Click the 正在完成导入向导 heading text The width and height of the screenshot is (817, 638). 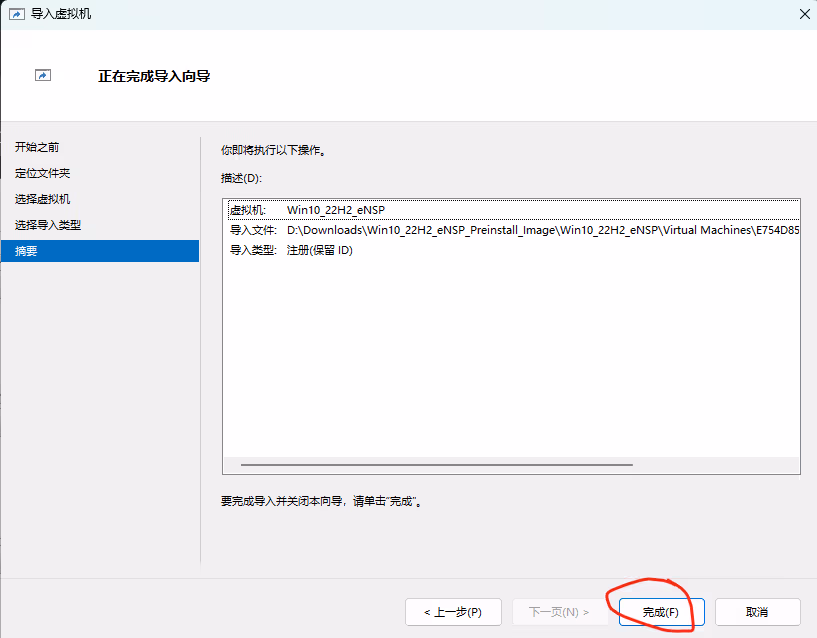pos(154,76)
